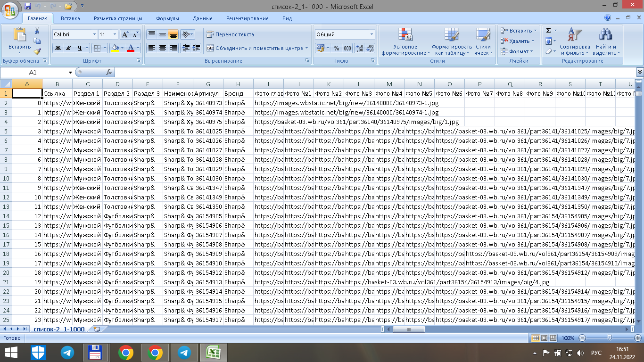Decrease font size with the small A button
The height and width of the screenshot is (362, 644).
point(135,34)
